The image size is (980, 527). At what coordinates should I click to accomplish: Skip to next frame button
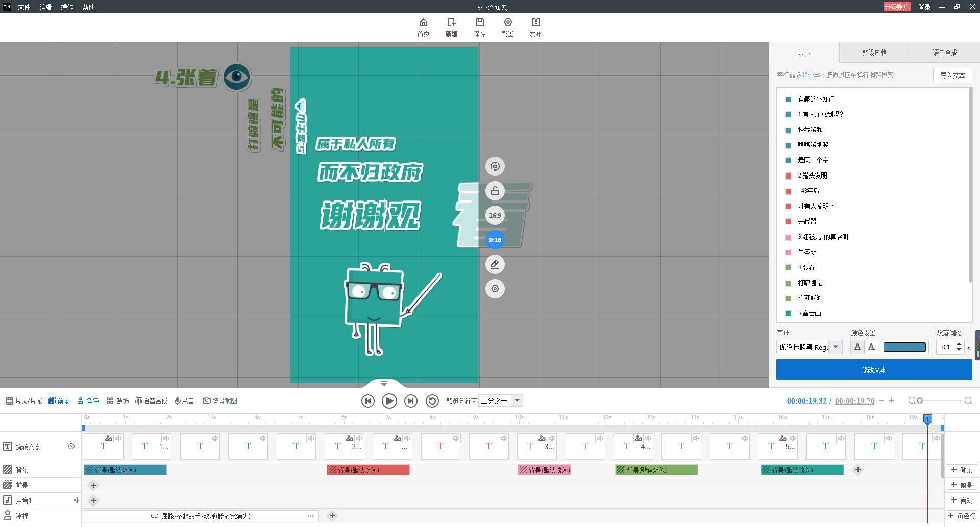click(x=410, y=401)
